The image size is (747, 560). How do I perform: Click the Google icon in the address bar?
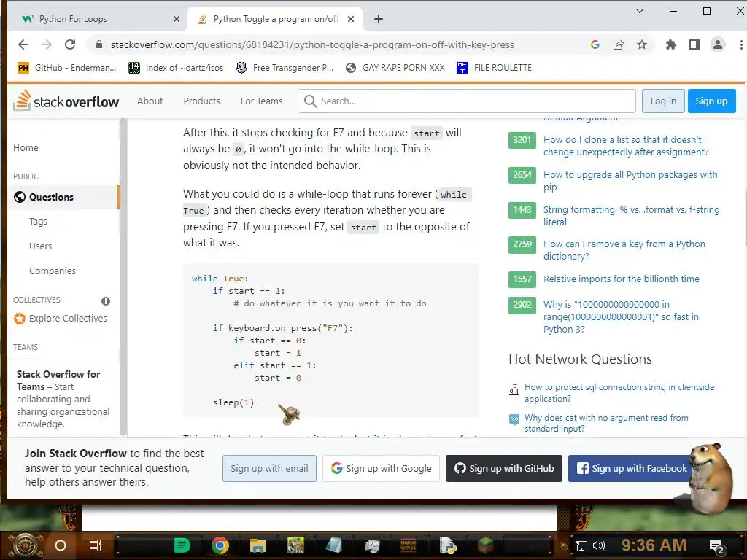coord(595,44)
